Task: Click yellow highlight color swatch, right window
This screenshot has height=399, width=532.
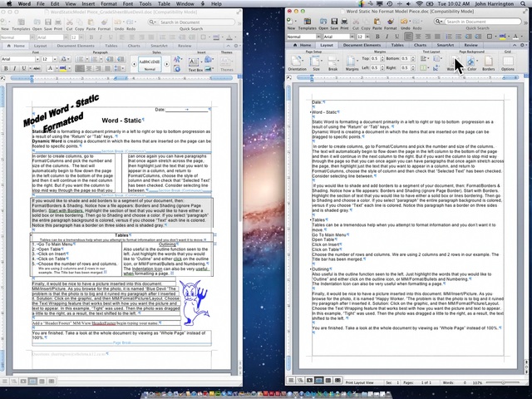Action: click(502, 37)
